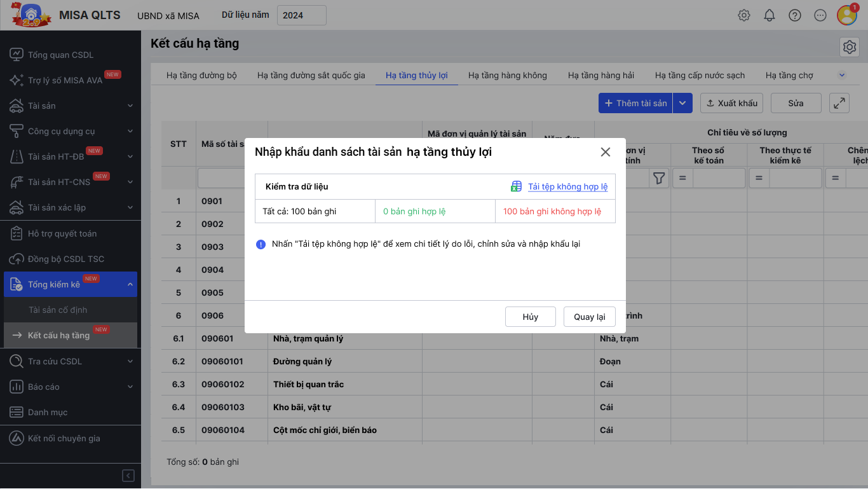Click the filter funnel icon in table
This screenshot has width=868, height=489.
tap(659, 179)
